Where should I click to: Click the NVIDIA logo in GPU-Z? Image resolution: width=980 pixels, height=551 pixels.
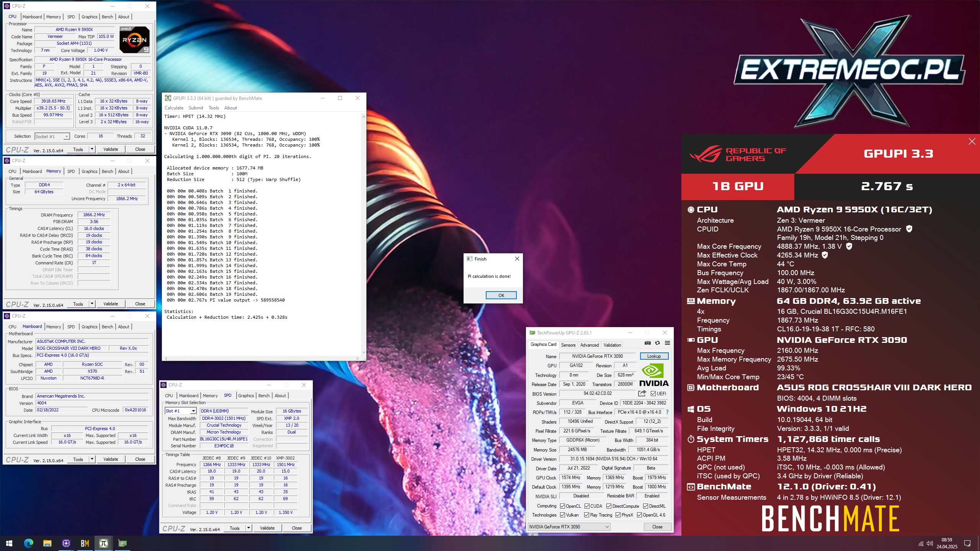click(654, 375)
